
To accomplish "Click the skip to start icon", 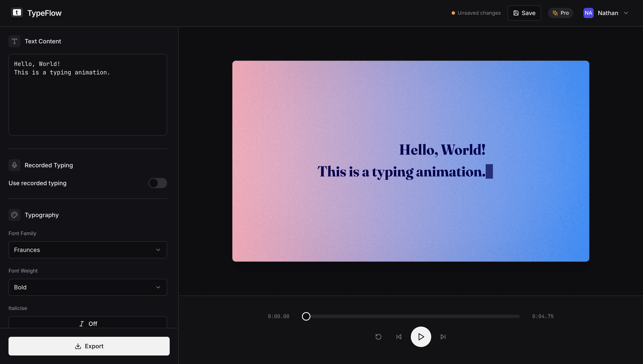I will [399, 337].
